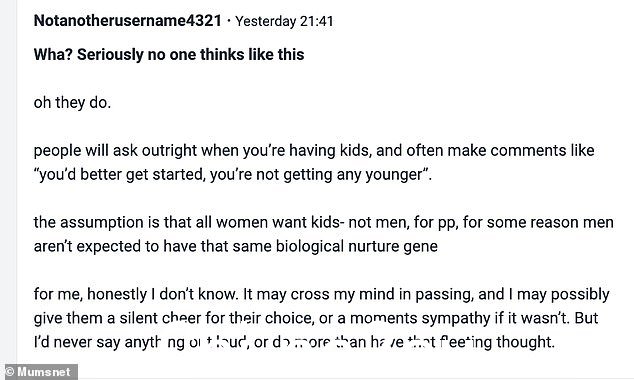Click the paragraph beginning 'people will ask outright'
The width and height of the screenshot is (634, 380).
pos(314,163)
